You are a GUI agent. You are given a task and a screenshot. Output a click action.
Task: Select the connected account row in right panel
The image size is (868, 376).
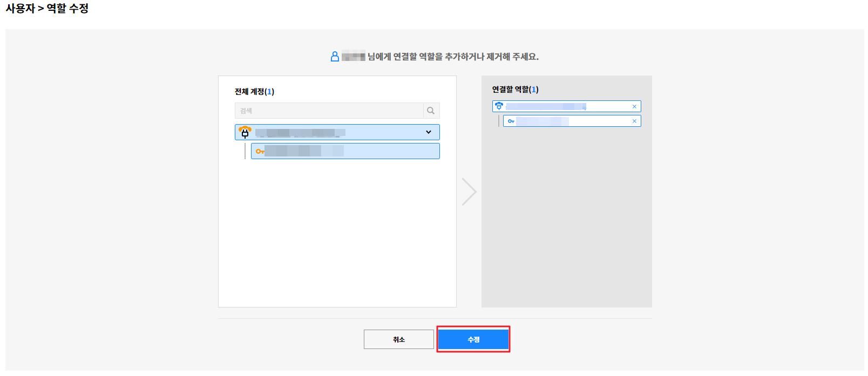[561, 106]
